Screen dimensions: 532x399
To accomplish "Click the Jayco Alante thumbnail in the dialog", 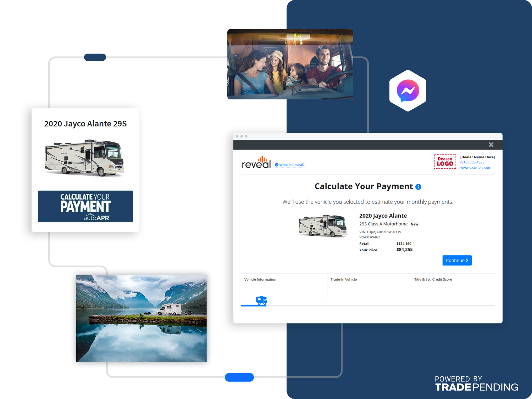I will pos(322,226).
